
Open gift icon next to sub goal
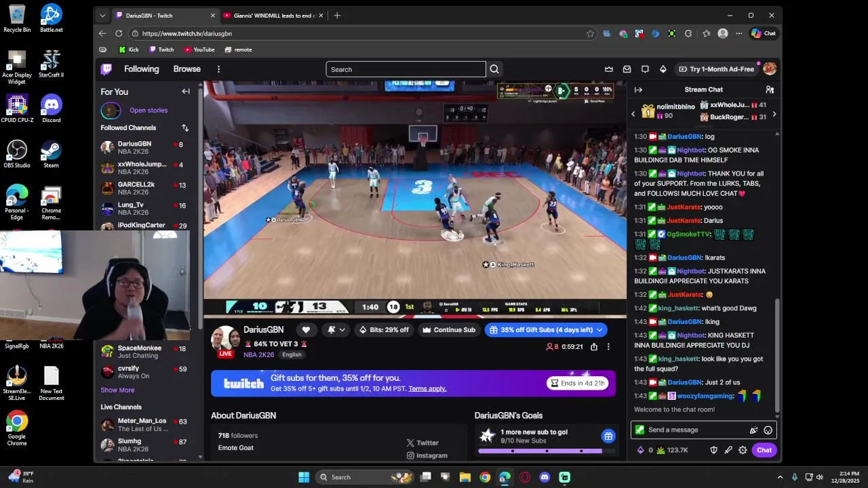pyautogui.click(x=608, y=436)
